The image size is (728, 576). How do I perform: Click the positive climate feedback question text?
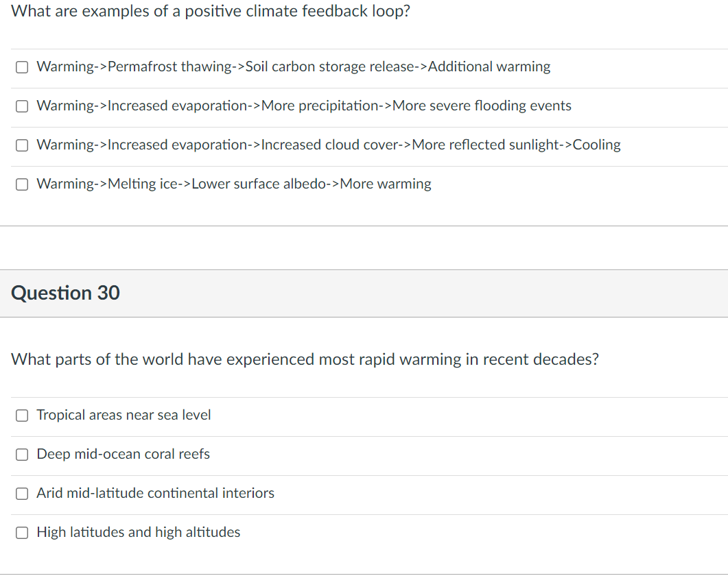[211, 11]
